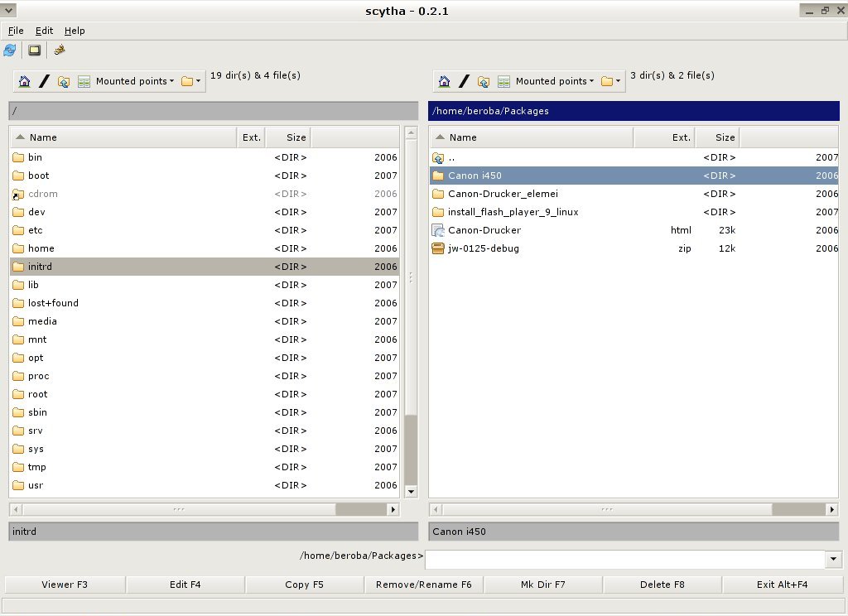
Task: Click the folder icon next to home
Action: pyautogui.click(x=18, y=248)
